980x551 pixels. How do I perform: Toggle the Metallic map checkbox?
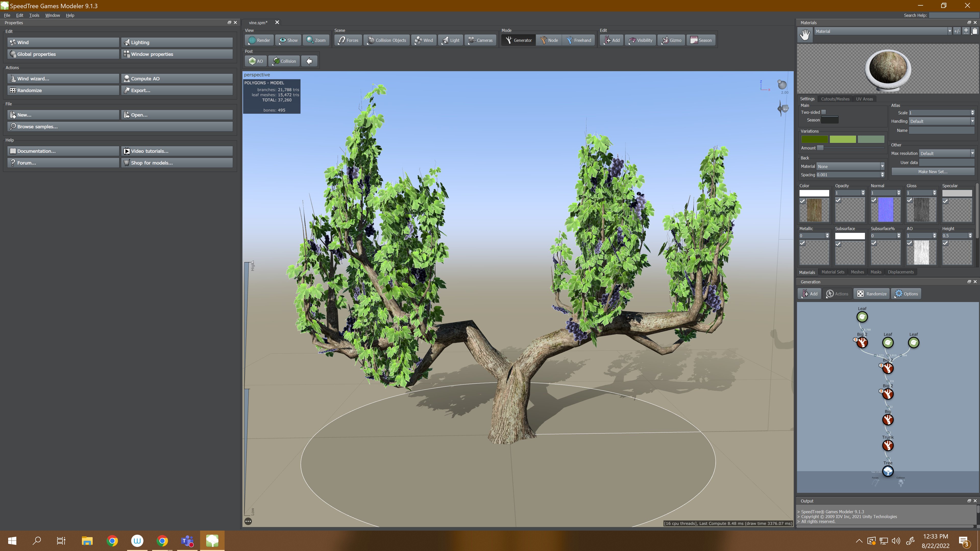[x=802, y=243]
